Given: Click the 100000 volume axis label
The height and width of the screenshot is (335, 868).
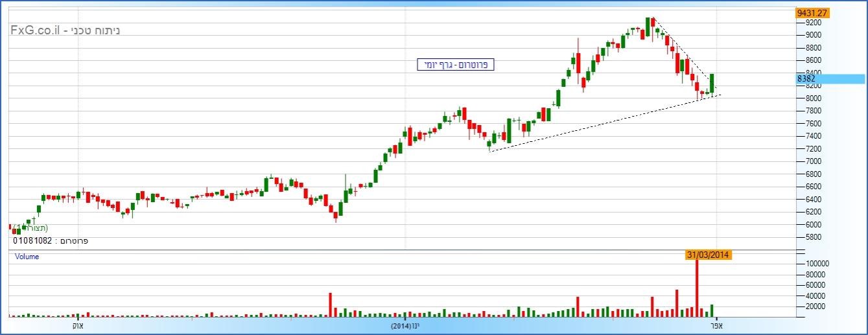Looking at the screenshot, I should pyautogui.click(x=817, y=264).
